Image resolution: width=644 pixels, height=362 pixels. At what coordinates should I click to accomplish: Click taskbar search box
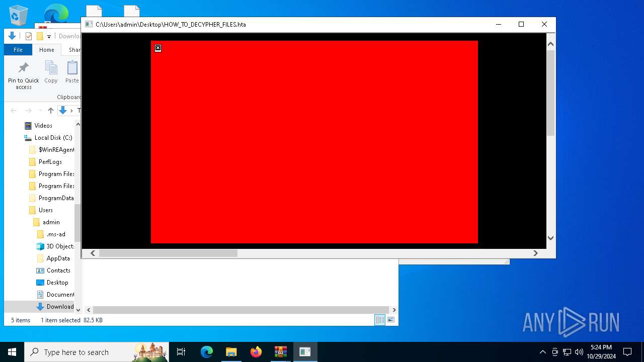pyautogui.click(x=97, y=352)
